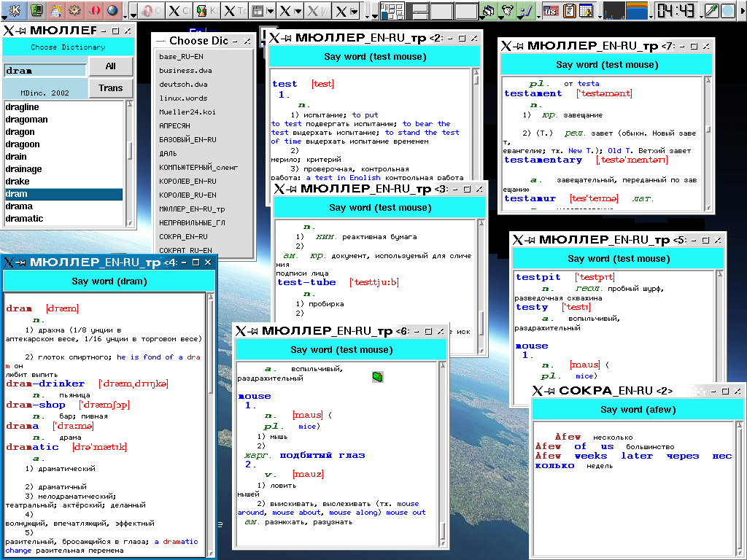Open the calendar organizer tray icon

[x=586, y=10]
